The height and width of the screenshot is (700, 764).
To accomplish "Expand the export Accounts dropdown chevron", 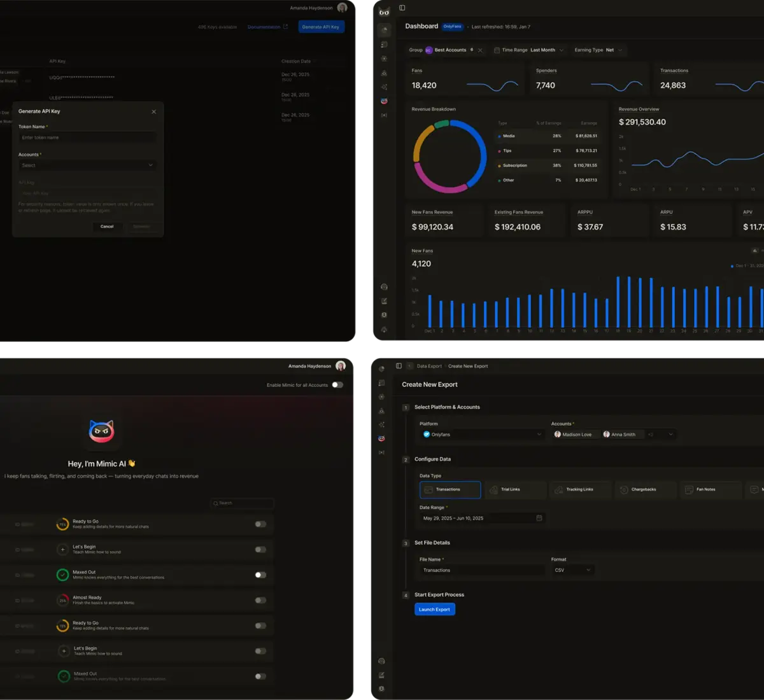I will [x=670, y=435].
